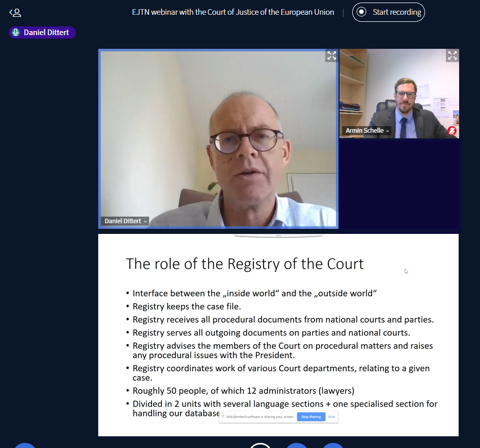
Task: Open the Armin Schelle webcam name dropdown
Action: [366, 131]
